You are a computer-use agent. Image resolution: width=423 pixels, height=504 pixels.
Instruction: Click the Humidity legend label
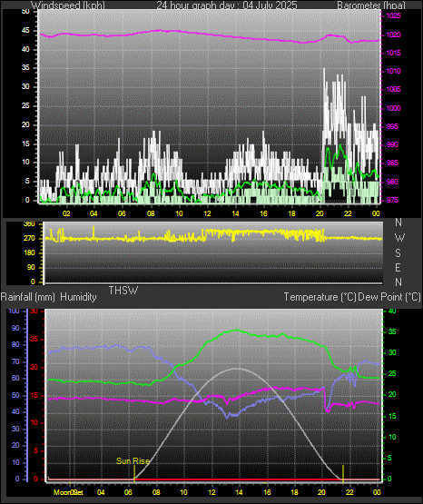(x=78, y=297)
